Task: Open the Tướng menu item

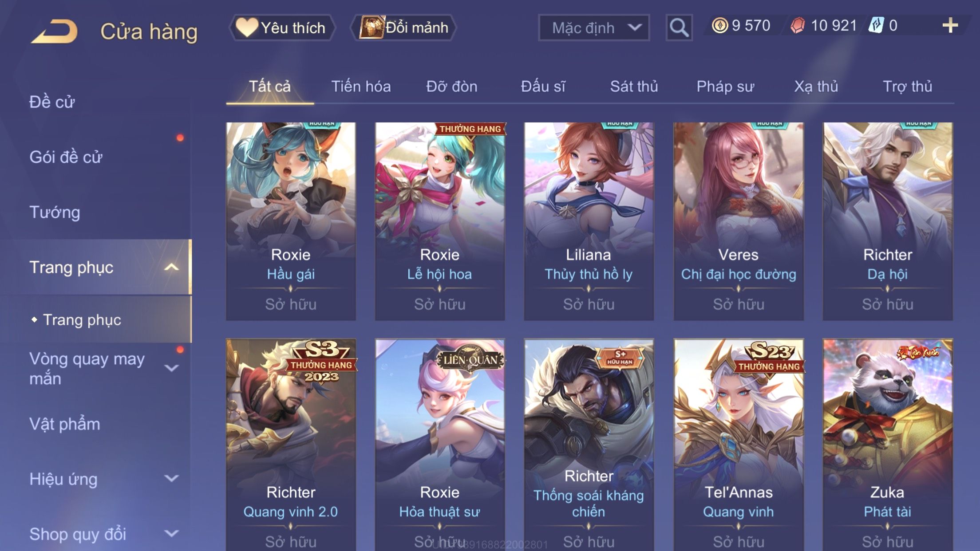Action: [55, 212]
